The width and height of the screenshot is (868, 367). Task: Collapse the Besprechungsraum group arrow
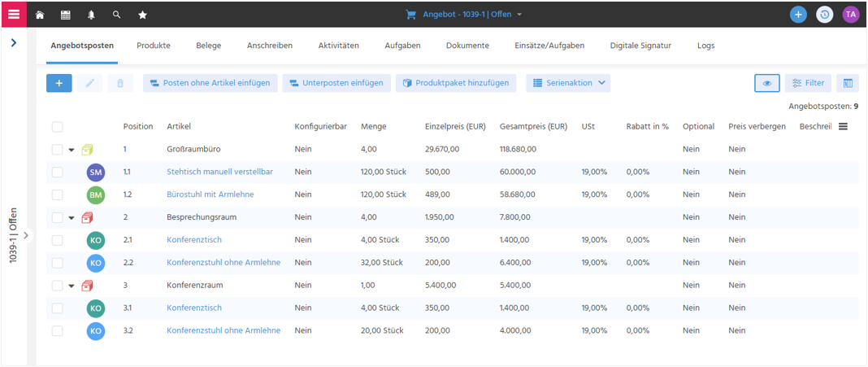tap(72, 218)
